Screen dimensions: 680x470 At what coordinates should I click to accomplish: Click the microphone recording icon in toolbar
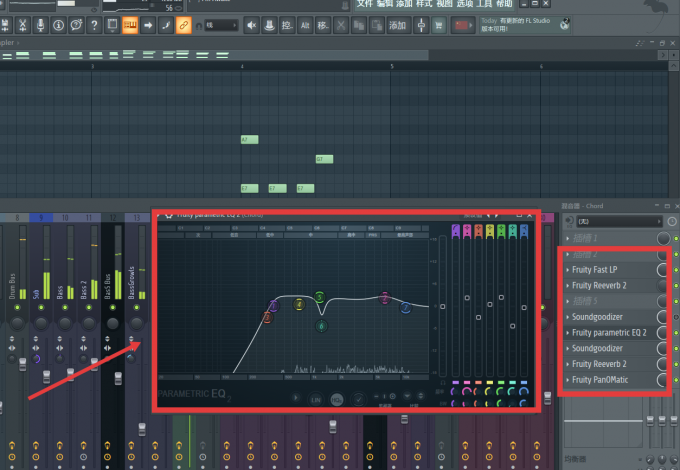[40, 25]
